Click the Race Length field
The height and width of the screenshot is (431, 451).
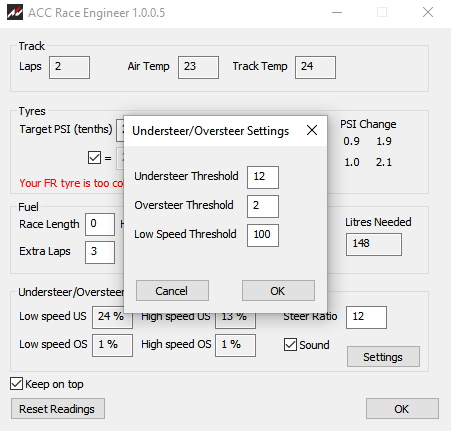point(100,224)
